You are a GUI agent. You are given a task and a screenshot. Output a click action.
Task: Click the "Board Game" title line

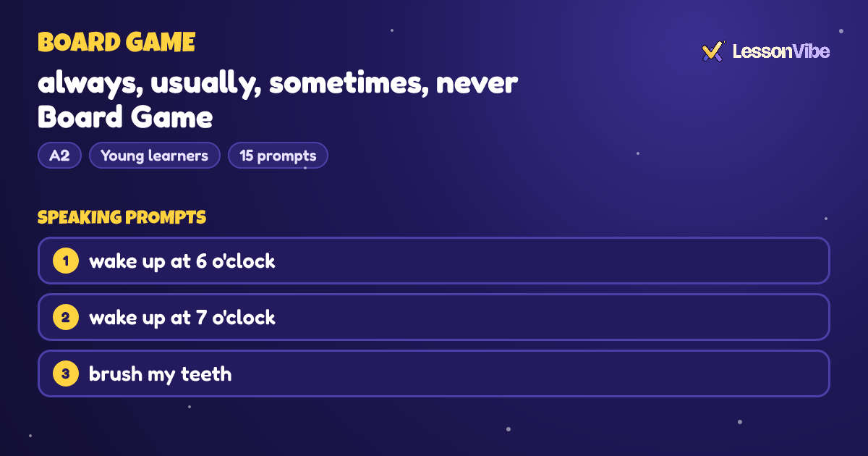pos(125,117)
